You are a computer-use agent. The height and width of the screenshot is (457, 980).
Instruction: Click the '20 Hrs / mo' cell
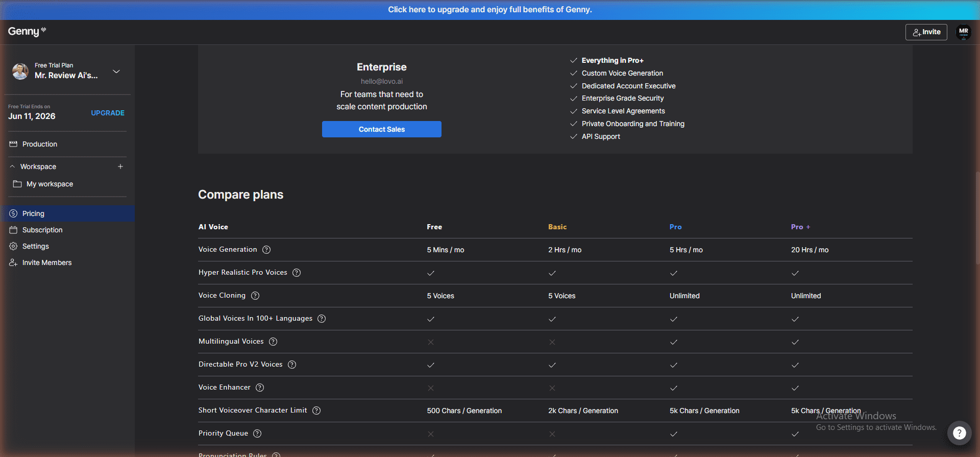tap(810, 250)
